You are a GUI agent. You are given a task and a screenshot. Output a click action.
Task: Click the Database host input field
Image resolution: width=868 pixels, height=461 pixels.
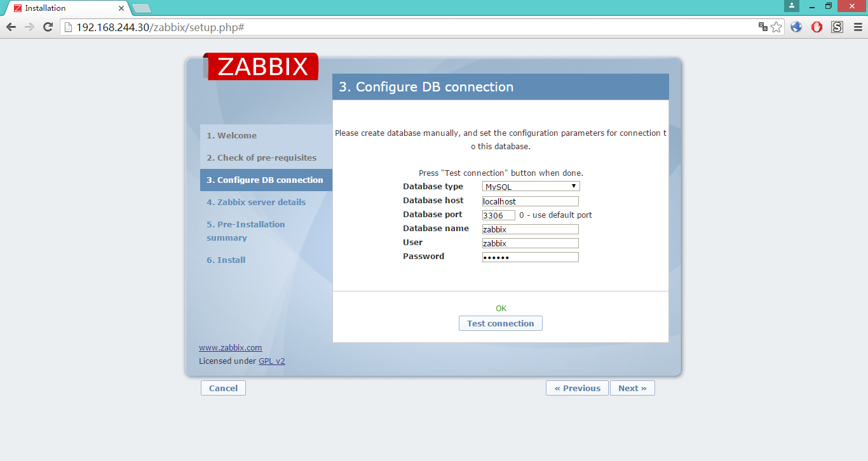[531, 201]
